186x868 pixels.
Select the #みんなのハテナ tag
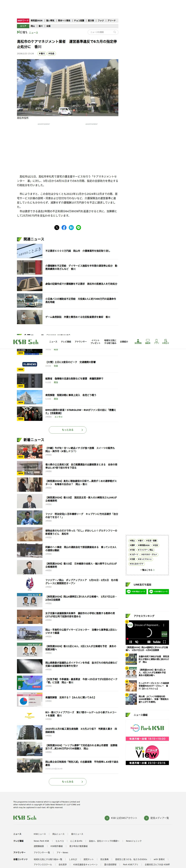pyautogui.click(x=137, y=564)
